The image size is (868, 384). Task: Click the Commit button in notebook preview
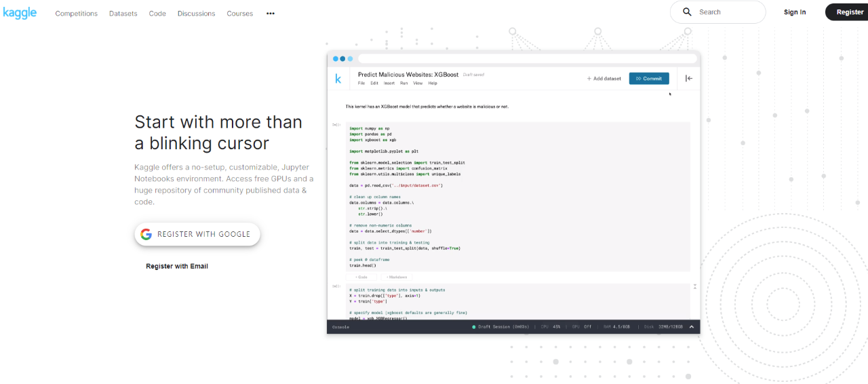click(x=649, y=79)
